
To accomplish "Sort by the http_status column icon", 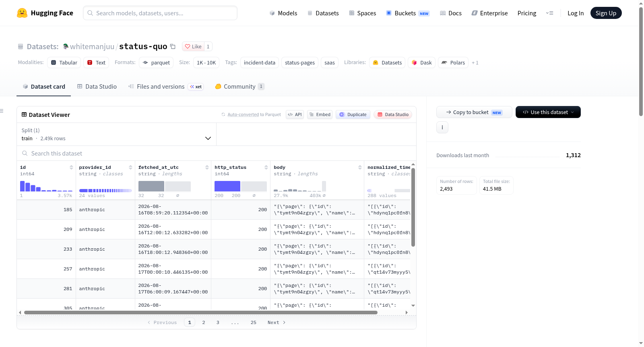I will (x=266, y=167).
